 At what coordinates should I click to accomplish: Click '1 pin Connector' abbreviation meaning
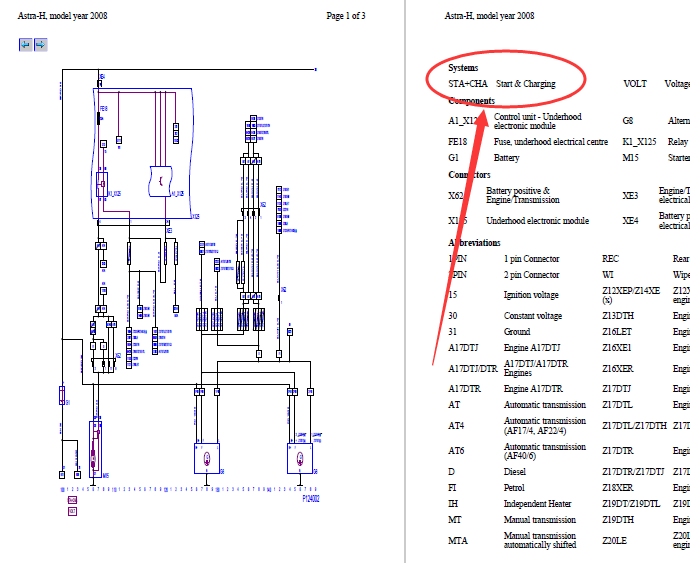532,259
